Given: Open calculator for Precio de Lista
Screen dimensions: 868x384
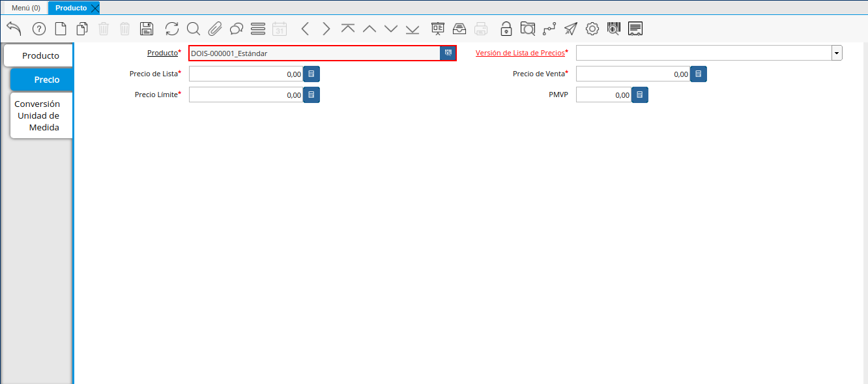Looking at the screenshot, I should 311,74.
